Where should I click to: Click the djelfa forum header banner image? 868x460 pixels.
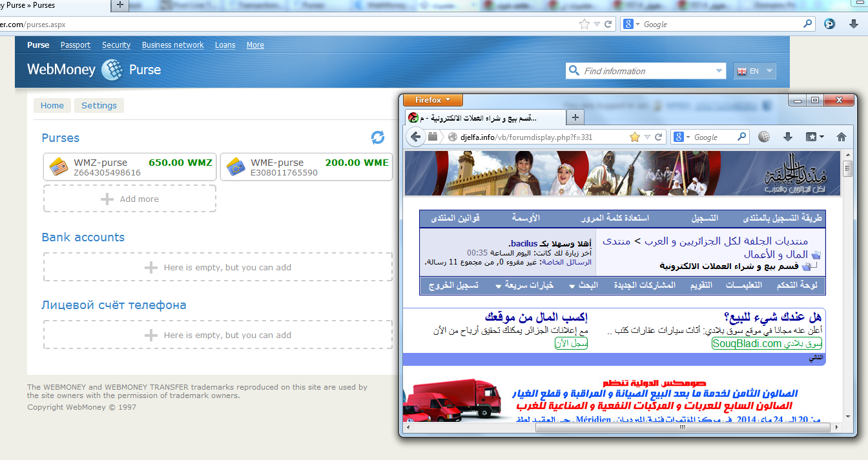[x=623, y=174]
